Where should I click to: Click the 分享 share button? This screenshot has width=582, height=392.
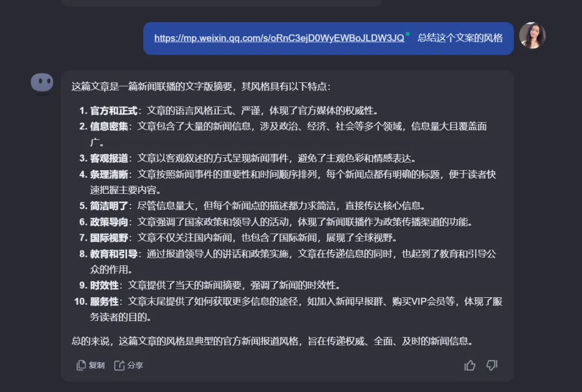click(129, 365)
